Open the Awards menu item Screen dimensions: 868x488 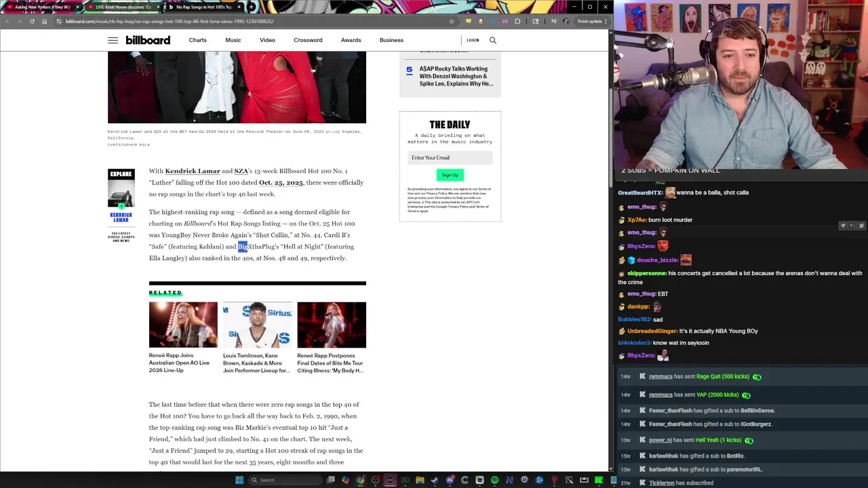tap(351, 40)
